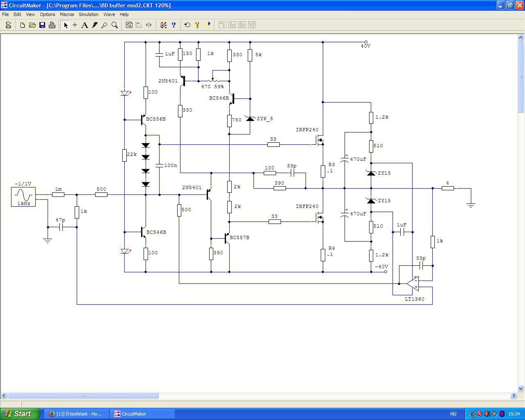Click the 100n capacitor label

pos(171,166)
